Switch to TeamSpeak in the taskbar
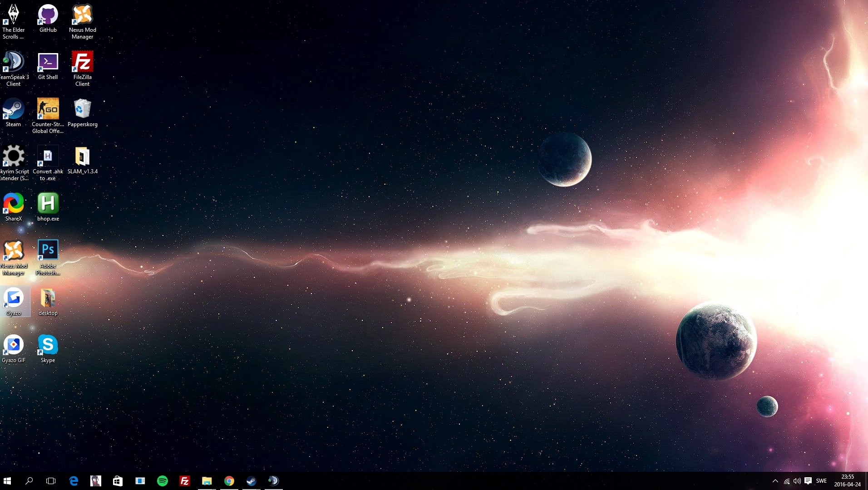 point(273,481)
